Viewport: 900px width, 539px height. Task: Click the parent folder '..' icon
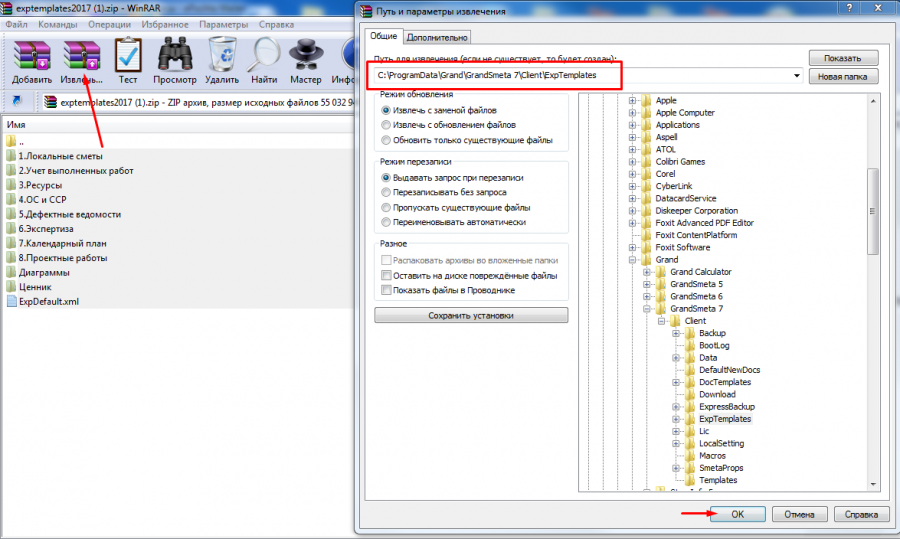click(11, 141)
